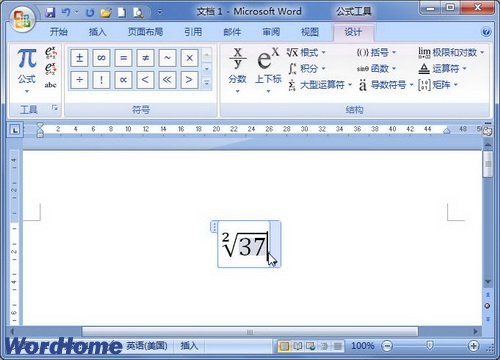Open 矩阵 (Matrix) dropdown
Screen dimensions: 500x360
tap(437, 85)
